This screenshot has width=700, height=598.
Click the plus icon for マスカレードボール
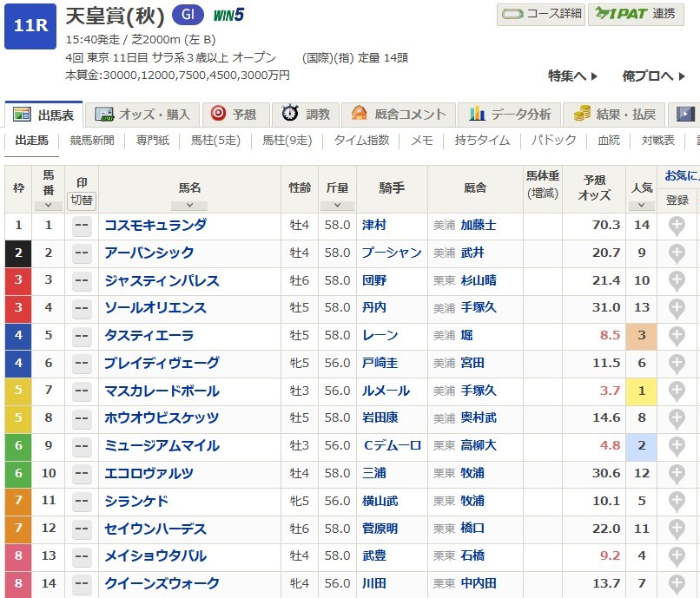click(677, 391)
